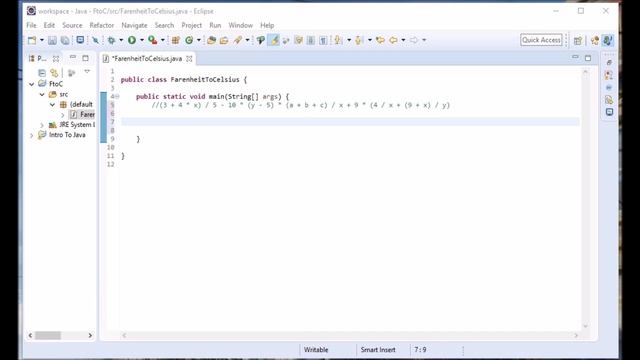Click the Next Annotation icon
This screenshot has width=640, height=360.
pyautogui.click(x=338, y=40)
